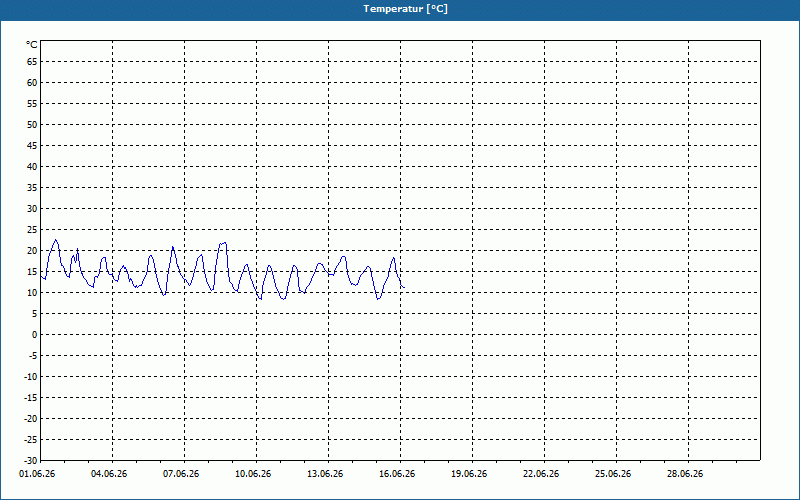Click the 65 y-axis label
800x500 pixels.
32,62
